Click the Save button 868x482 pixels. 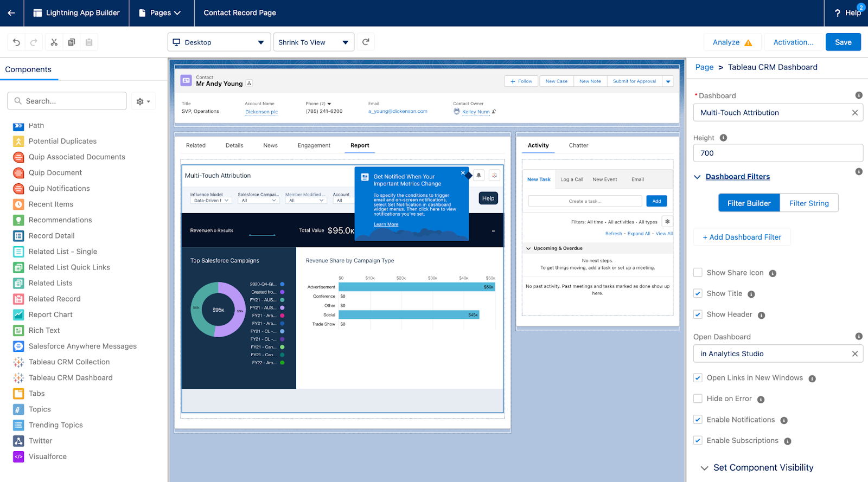click(x=843, y=42)
